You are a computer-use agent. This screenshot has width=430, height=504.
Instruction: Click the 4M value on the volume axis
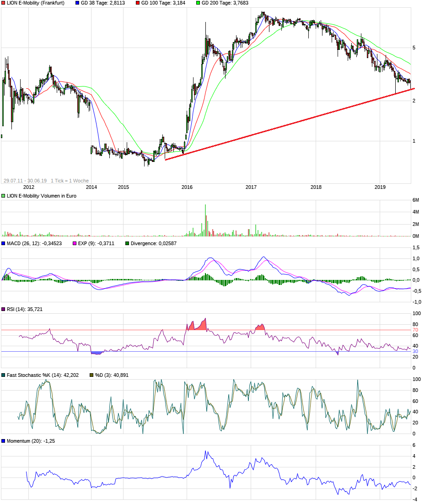(416, 212)
